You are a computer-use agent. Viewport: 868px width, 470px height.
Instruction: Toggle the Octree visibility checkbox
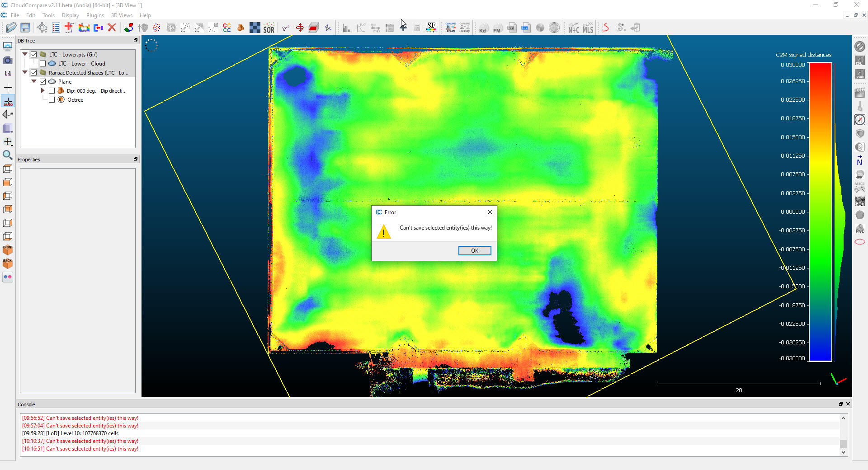coord(52,100)
